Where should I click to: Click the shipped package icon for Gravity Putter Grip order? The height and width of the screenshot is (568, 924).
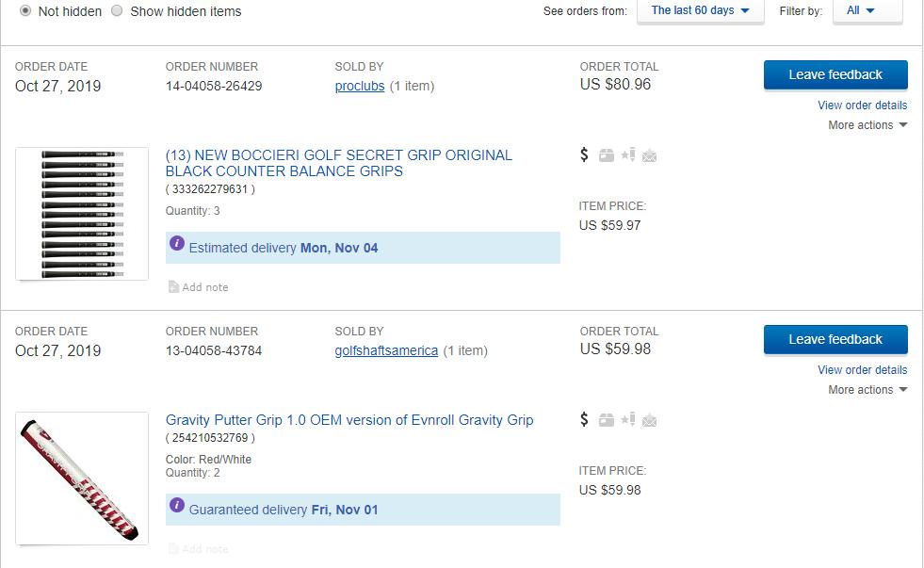pyautogui.click(x=607, y=420)
